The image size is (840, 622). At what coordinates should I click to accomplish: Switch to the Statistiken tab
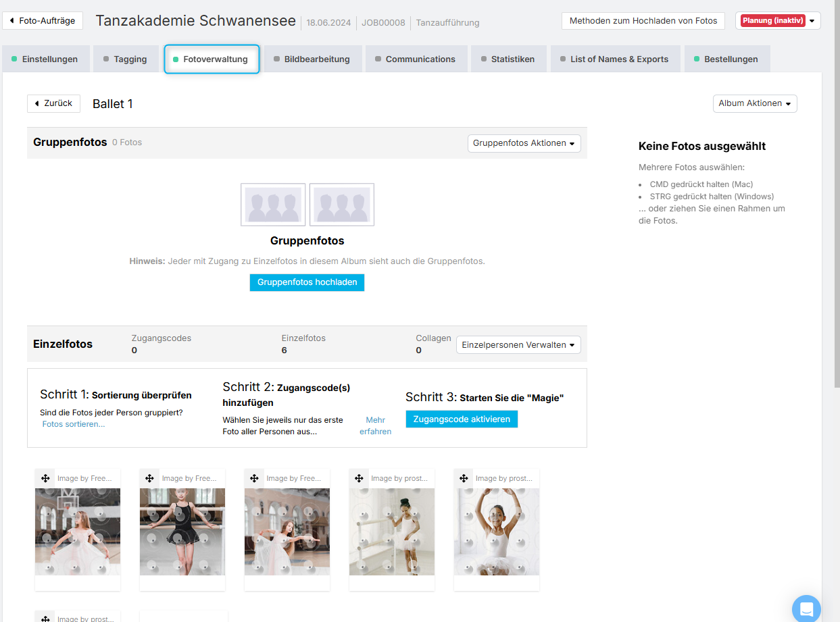[x=508, y=59]
